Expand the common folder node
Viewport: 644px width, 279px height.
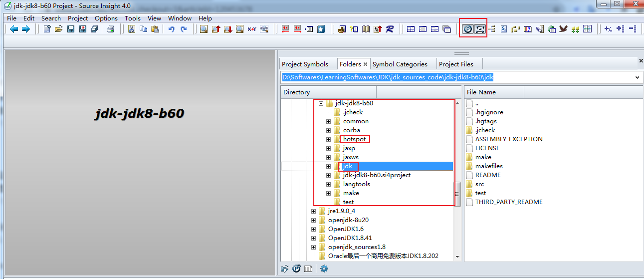click(329, 121)
